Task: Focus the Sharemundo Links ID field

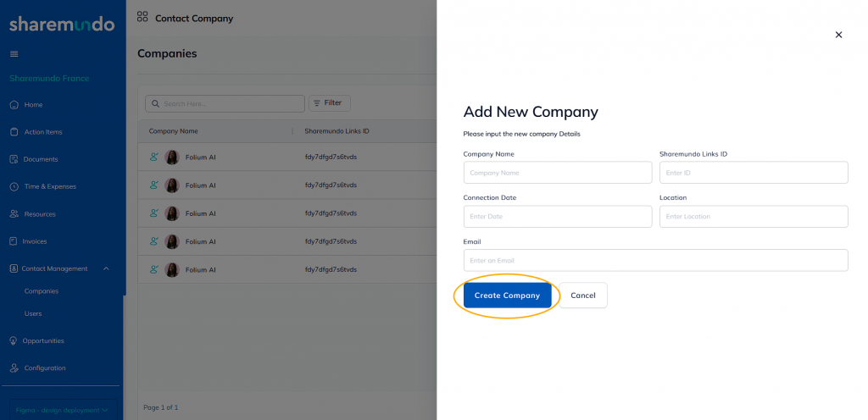Action: [753, 173]
